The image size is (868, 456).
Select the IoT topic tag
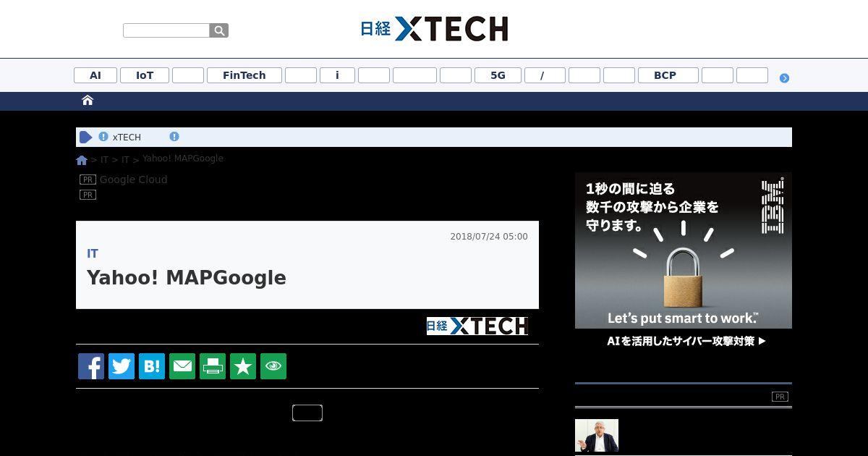pyautogui.click(x=145, y=75)
